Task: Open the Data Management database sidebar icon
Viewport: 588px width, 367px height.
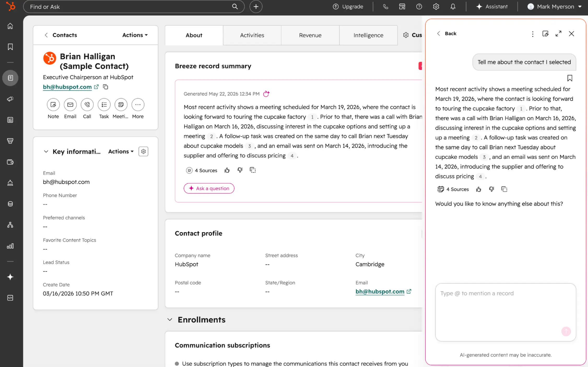Action: [10, 204]
